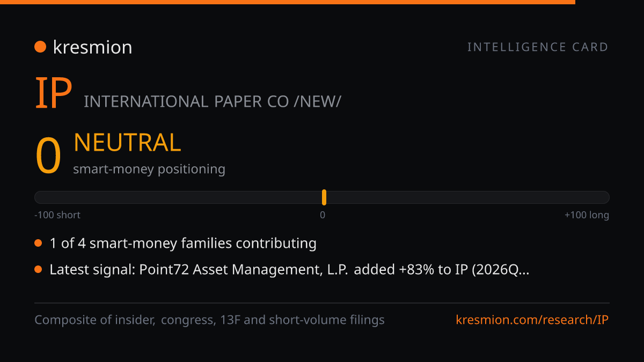Image resolution: width=644 pixels, height=362 pixels.
Task: Click the INTERNATIONAL PAPER CO /NEW/ company name
Action: pyautogui.click(x=212, y=101)
